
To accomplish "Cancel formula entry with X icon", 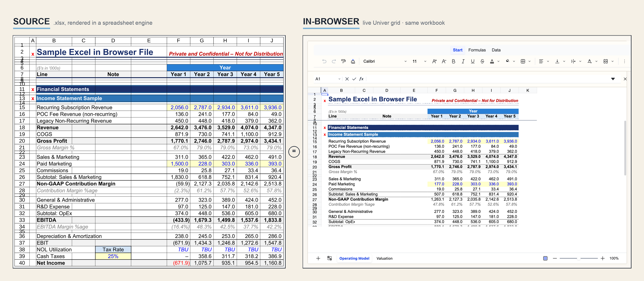I will click(347, 79).
